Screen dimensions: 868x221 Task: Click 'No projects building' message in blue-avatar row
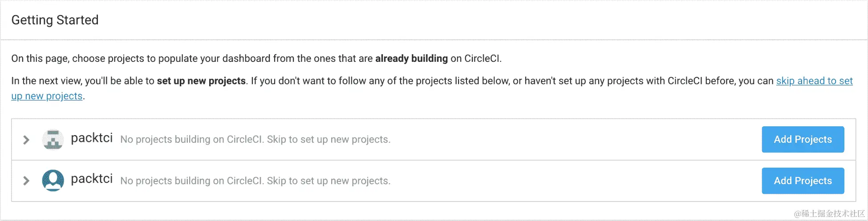coord(192,181)
